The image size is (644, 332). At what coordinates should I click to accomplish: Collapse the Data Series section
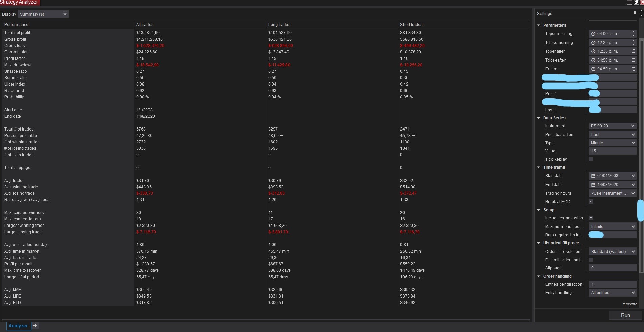pyautogui.click(x=539, y=118)
